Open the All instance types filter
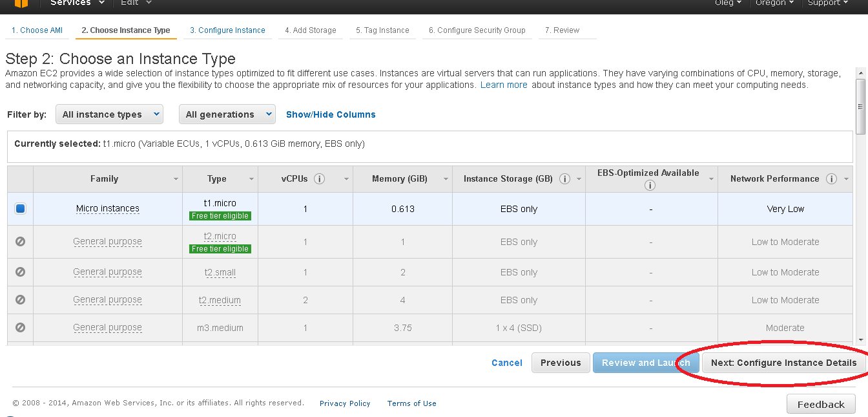 point(109,114)
